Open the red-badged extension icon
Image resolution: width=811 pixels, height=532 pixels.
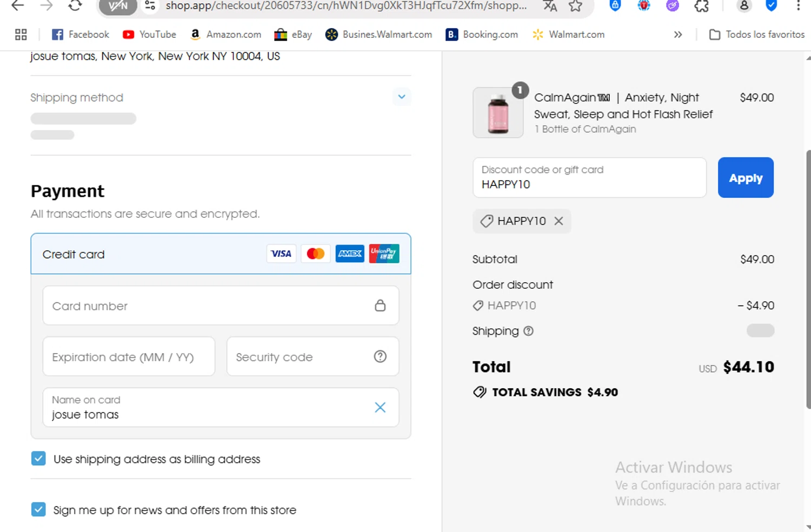coord(643,6)
